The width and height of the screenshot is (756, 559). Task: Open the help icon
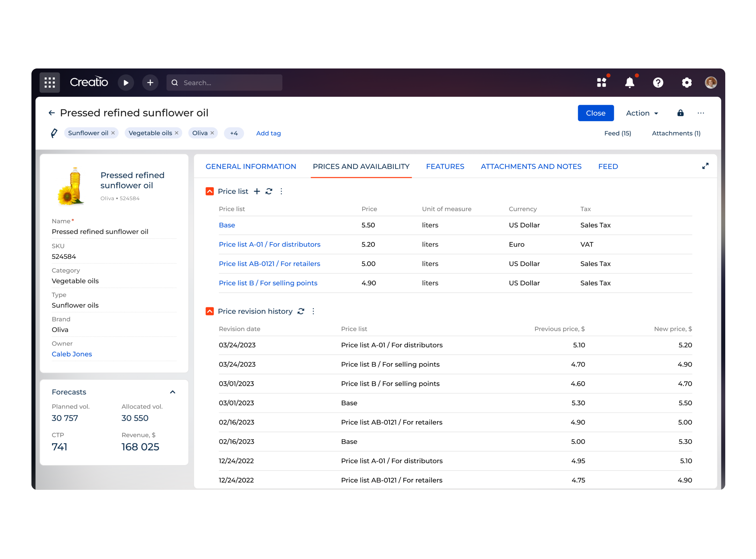658,82
